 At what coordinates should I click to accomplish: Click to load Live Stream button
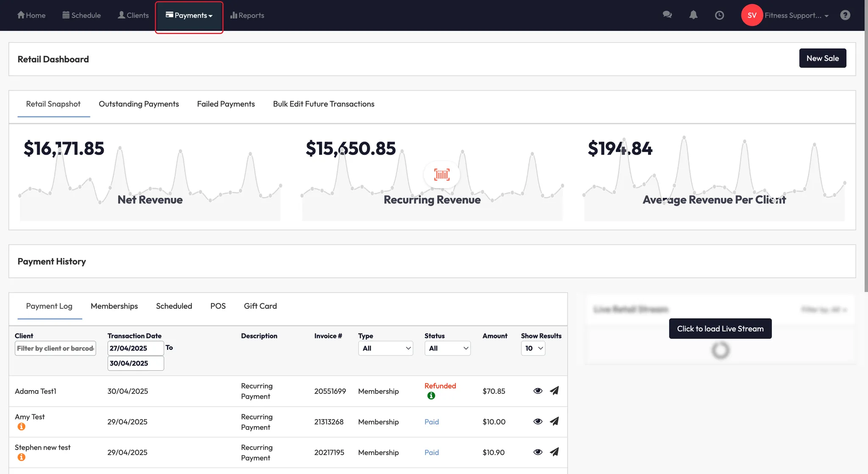[x=720, y=329]
